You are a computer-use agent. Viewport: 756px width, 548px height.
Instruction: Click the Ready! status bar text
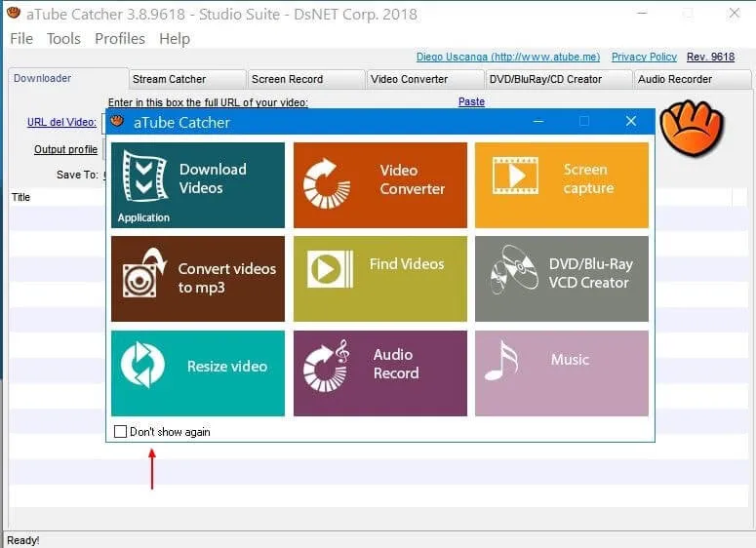(22, 540)
